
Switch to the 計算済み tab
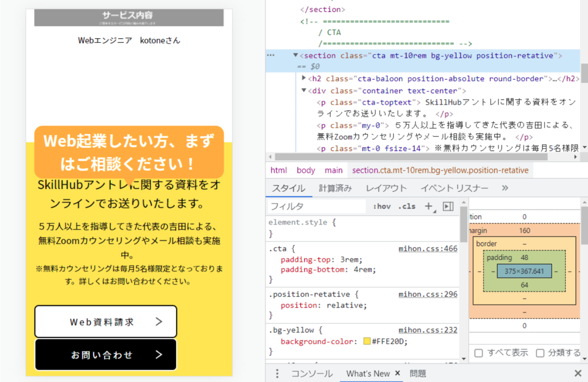tap(336, 188)
